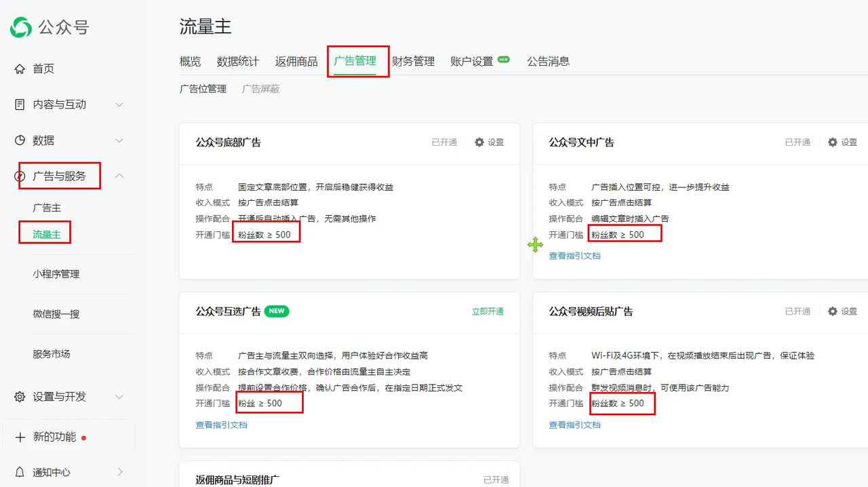The width and height of the screenshot is (868, 487).
Task: Select 广告主 in the sidebar
Action: click(46, 208)
